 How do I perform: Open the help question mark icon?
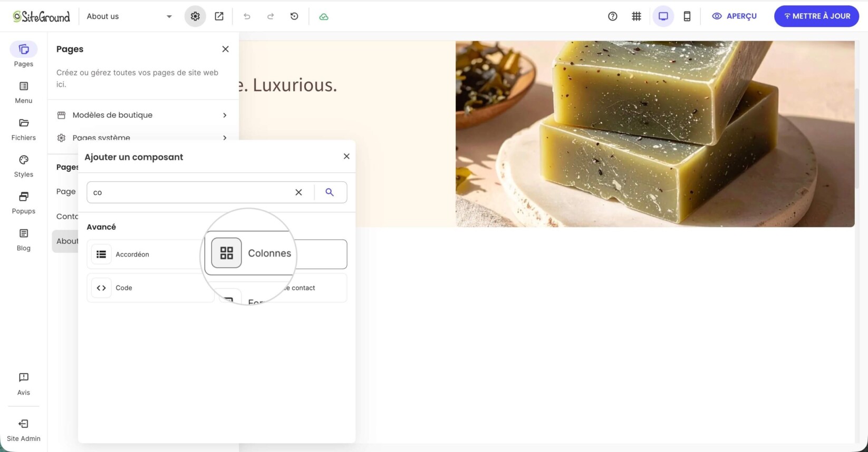tap(612, 16)
